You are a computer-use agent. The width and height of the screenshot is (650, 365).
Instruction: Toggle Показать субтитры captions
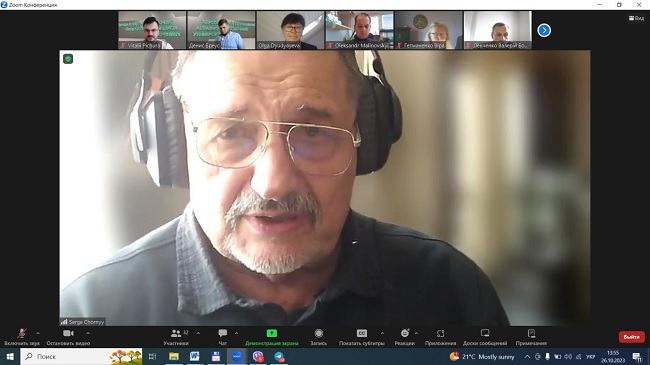coord(362,337)
